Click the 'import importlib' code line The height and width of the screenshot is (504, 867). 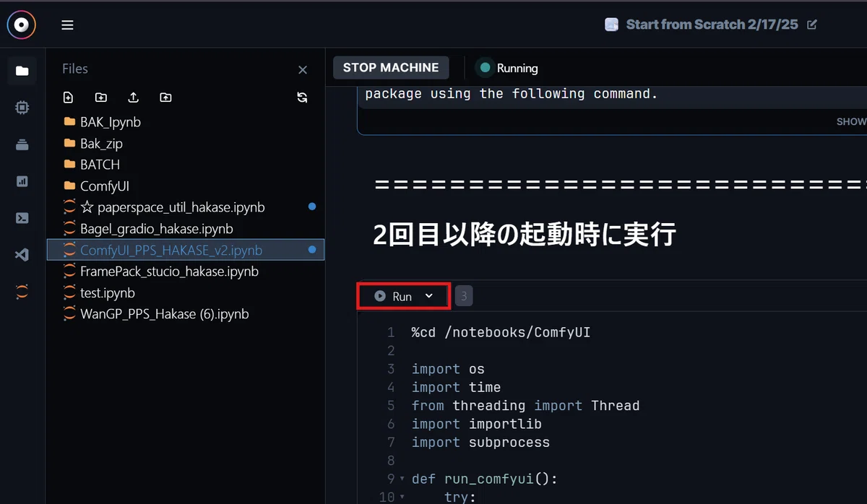point(476,424)
